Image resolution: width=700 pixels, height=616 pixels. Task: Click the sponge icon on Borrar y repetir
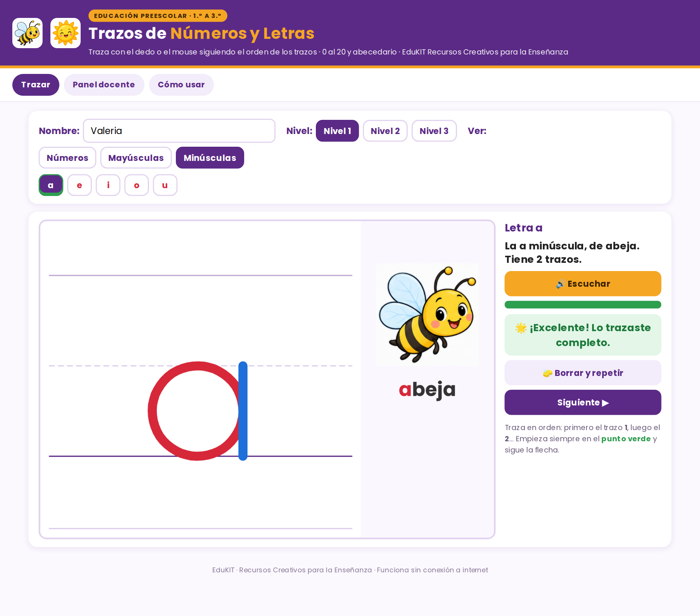pos(548,373)
